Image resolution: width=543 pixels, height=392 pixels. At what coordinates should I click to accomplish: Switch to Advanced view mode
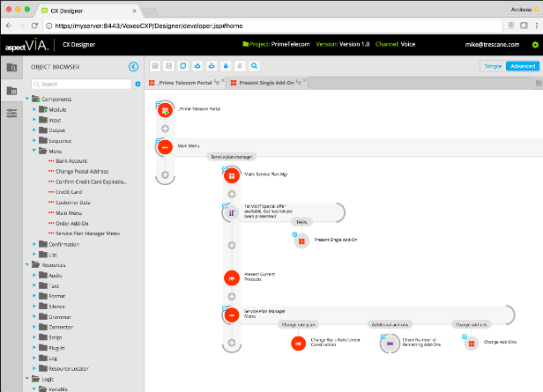click(521, 66)
